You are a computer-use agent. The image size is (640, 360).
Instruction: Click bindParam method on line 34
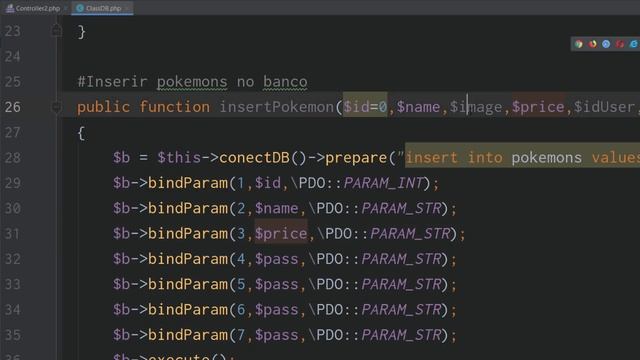point(188,310)
